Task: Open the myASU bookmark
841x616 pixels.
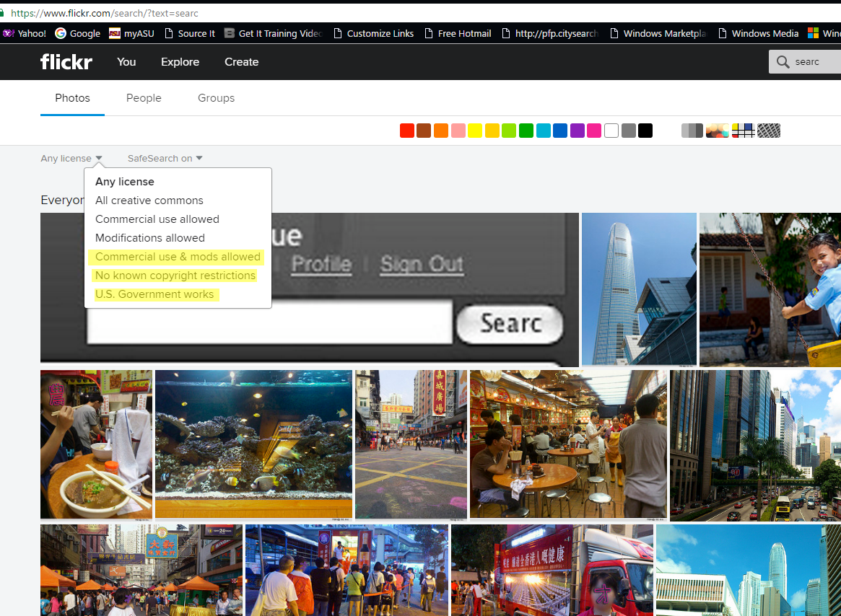Action: pos(131,33)
